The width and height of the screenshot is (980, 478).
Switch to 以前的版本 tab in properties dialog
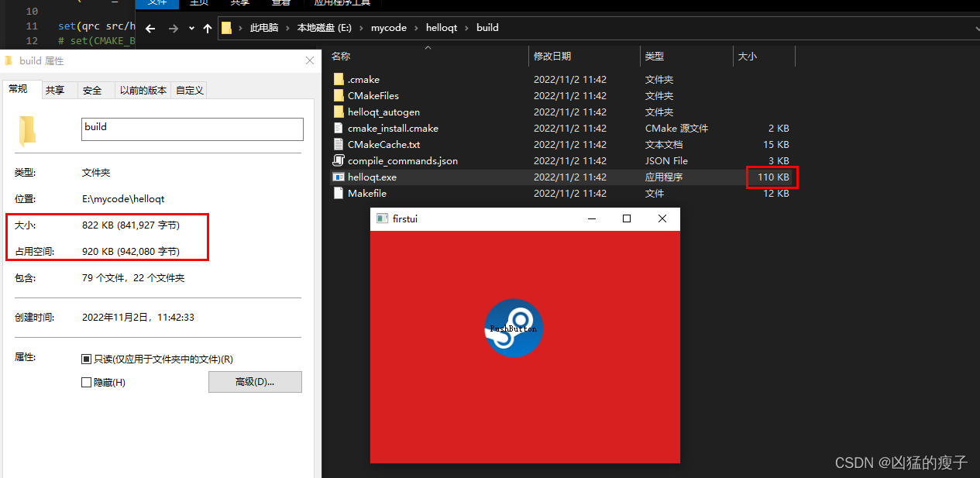click(143, 91)
